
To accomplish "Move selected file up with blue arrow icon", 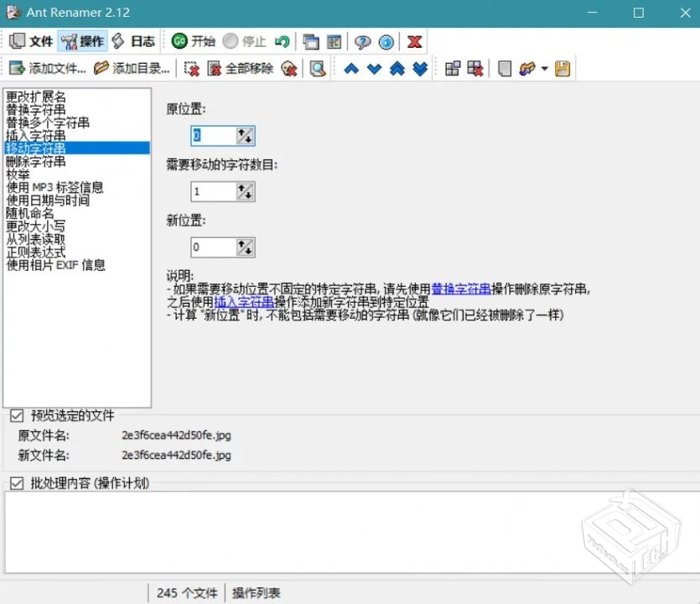I will tap(351, 68).
